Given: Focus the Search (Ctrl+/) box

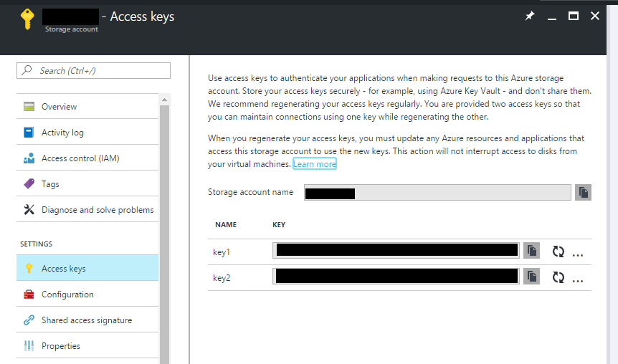Looking at the screenshot, I should tap(93, 70).
